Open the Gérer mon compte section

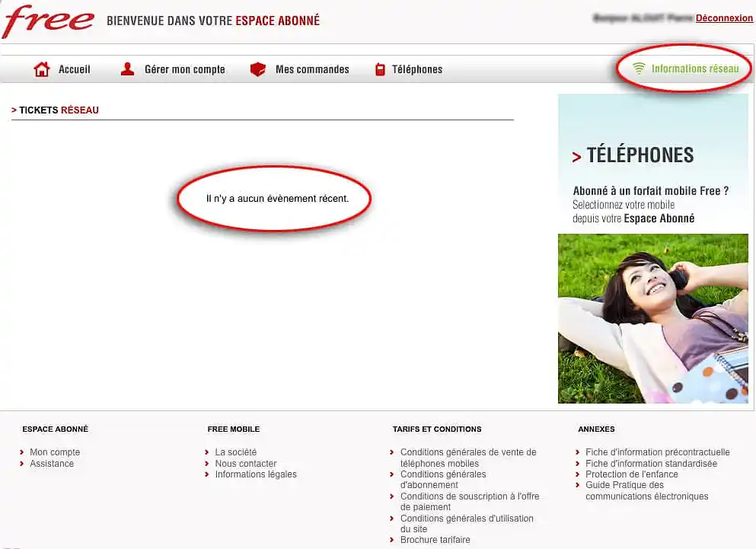coord(183,69)
